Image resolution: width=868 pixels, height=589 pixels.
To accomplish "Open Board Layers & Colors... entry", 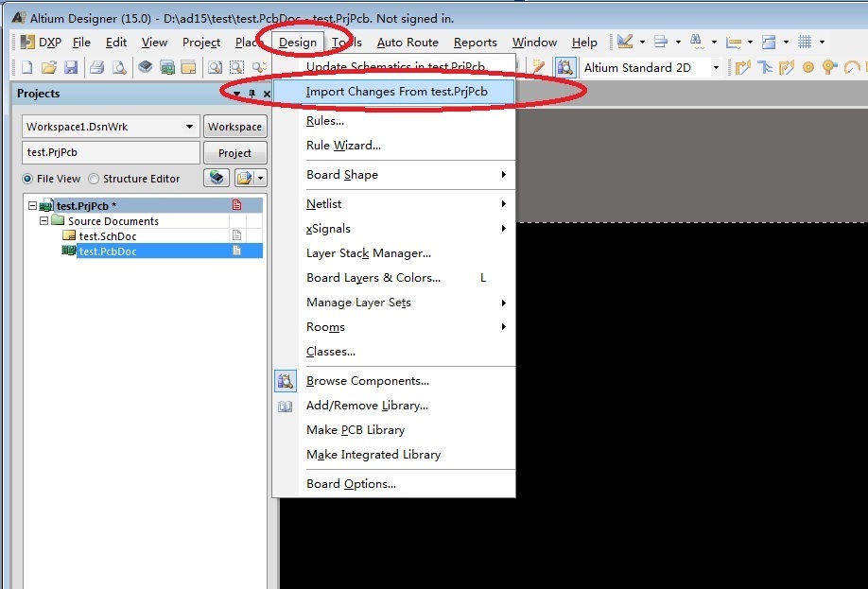I will coord(394,278).
